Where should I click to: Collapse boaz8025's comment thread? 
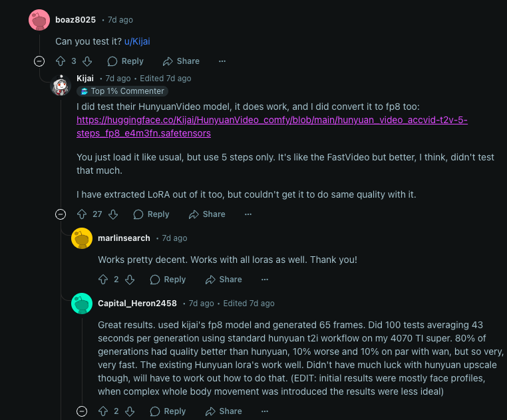(39, 61)
